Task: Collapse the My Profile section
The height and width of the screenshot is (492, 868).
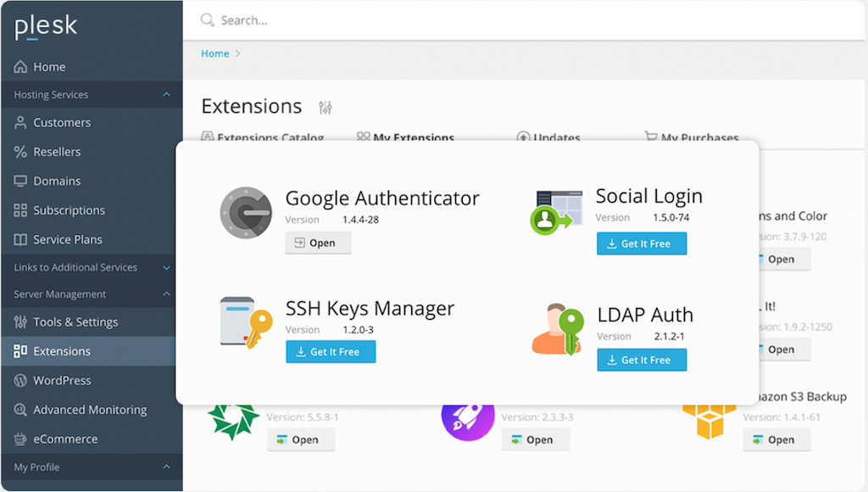Action: [167, 467]
